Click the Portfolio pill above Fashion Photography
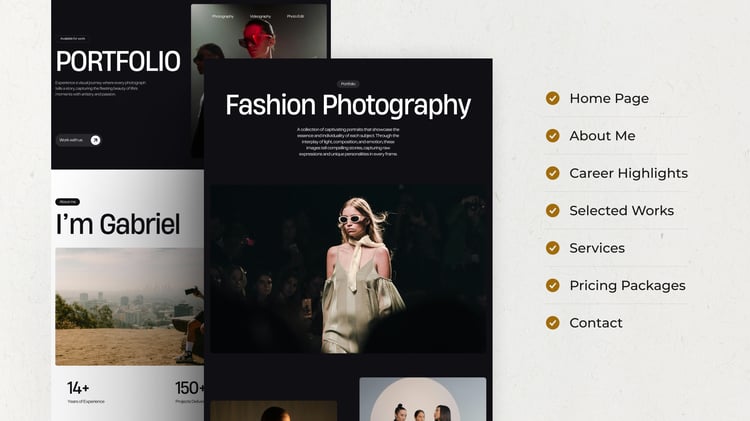Viewport: 750px width, 421px height. pos(348,84)
